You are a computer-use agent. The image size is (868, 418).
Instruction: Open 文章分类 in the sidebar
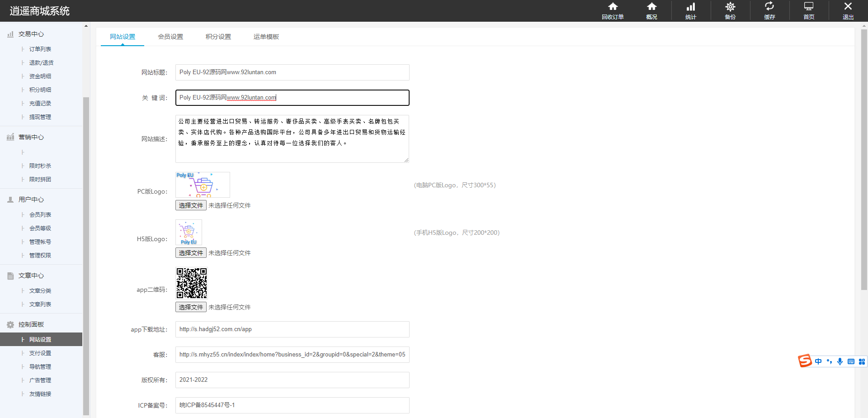click(x=41, y=290)
